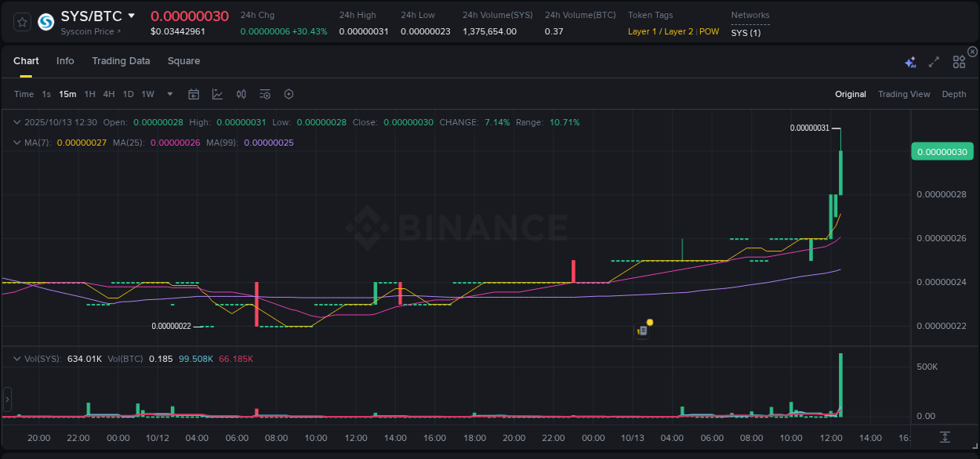This screenshot has height=459, width=980.
Task: Collapse the Vol(SYS) volume panel chevron
Action: pos(17,359)
